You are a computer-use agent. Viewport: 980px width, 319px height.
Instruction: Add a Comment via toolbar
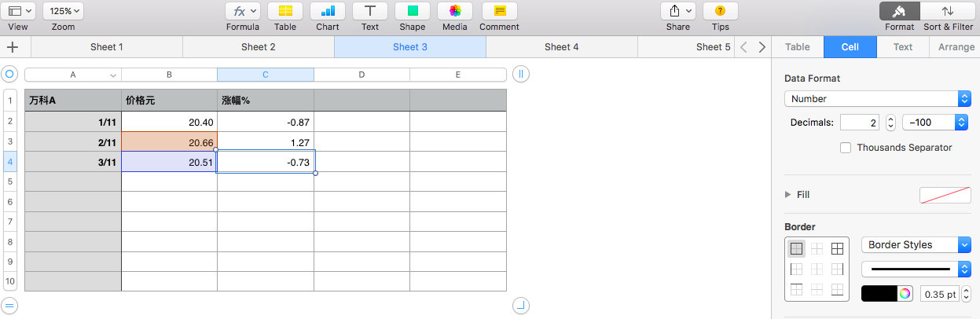click(x=499, y=11)
